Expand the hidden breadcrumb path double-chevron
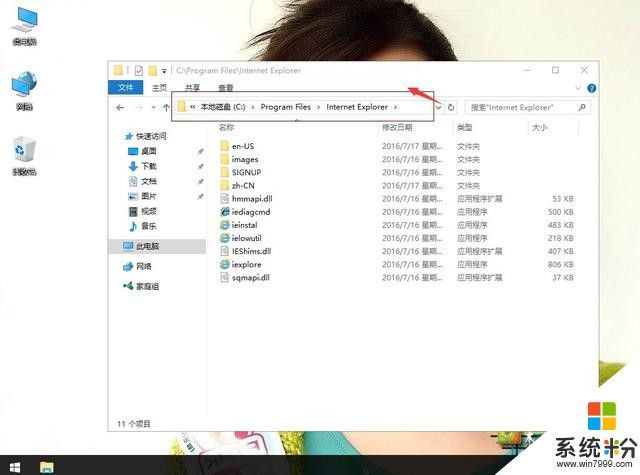The height and width of the screenshot is (475, 640). tap(193, 107)
